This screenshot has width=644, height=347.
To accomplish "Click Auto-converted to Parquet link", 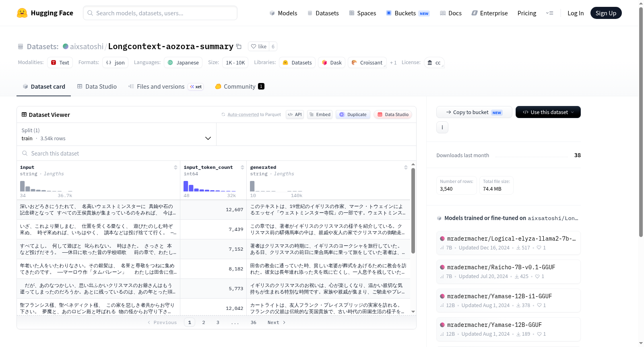I will (x=254, y=114).
